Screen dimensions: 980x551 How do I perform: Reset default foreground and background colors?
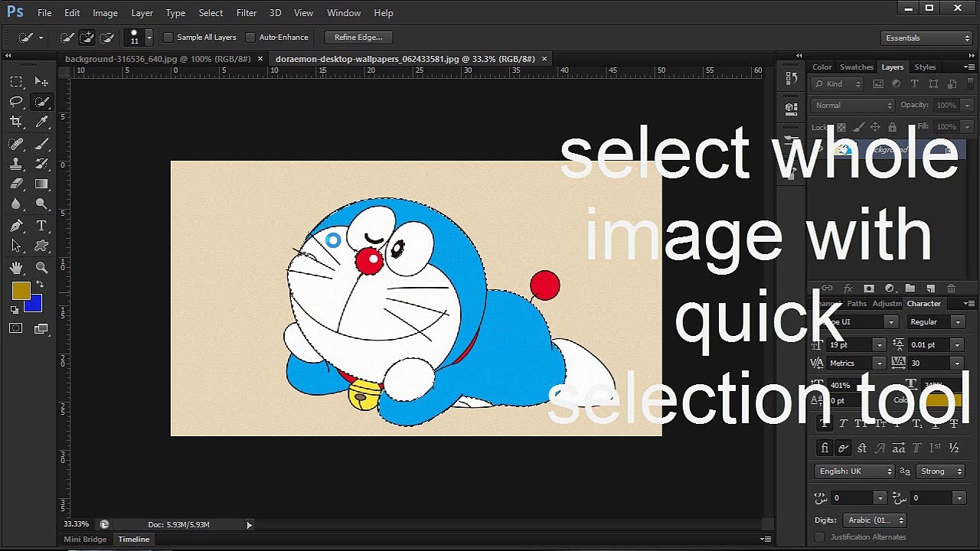(15, 310)
